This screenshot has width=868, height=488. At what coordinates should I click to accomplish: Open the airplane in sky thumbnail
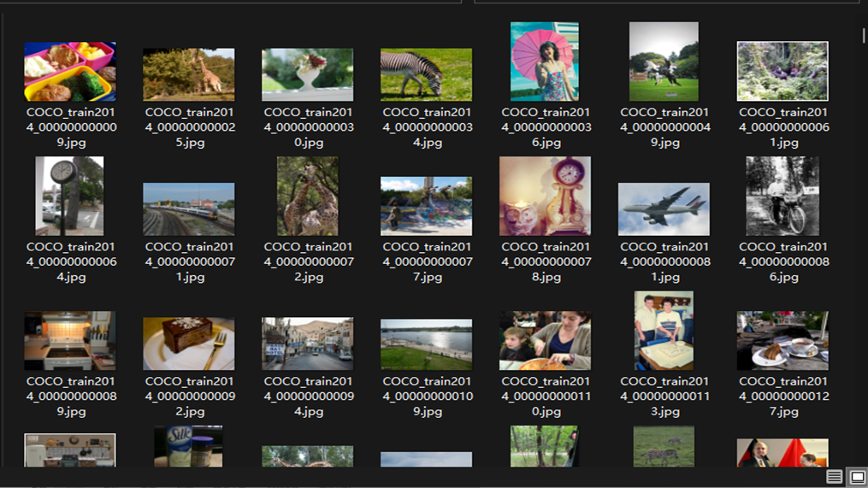(x=664, y=209)
